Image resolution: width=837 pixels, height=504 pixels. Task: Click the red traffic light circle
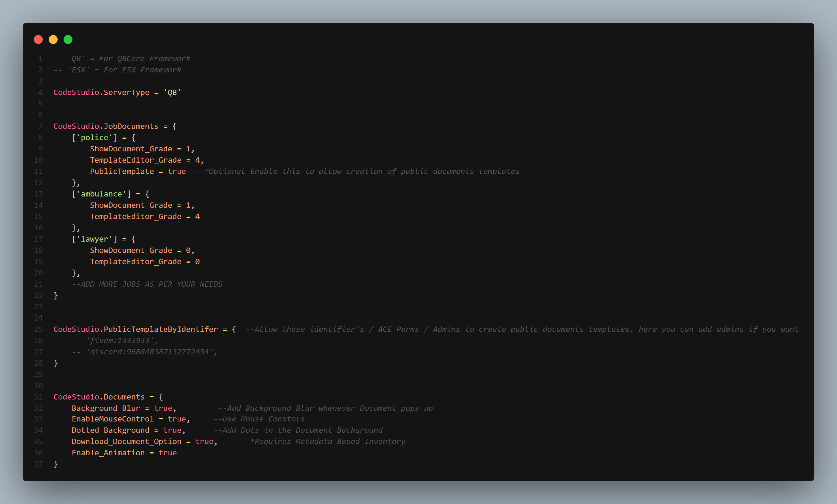pos(38,39)
